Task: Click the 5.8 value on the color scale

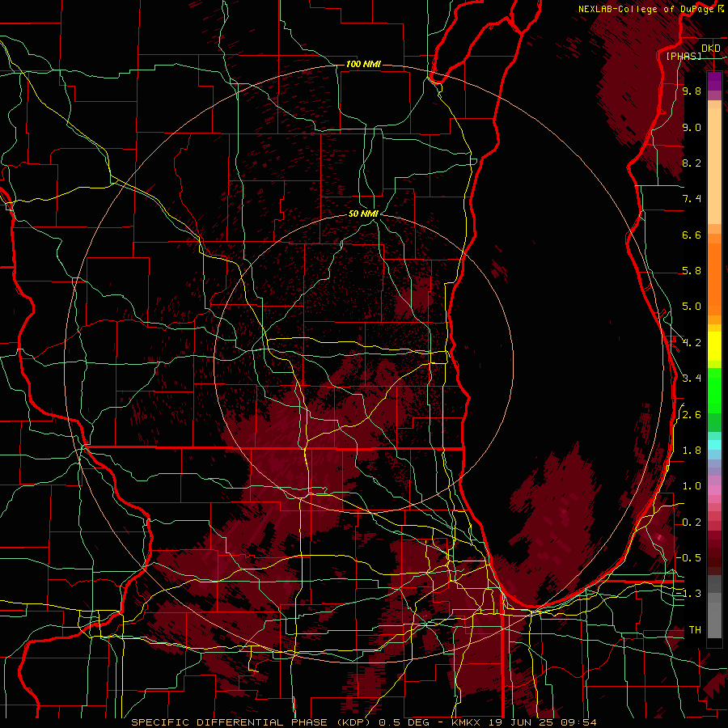Action: click(692, 271)
